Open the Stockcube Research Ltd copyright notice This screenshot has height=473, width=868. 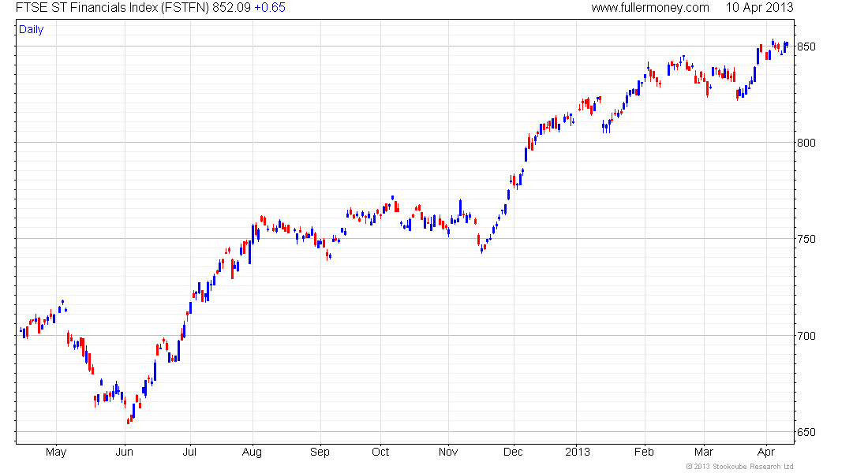[739, 467]
